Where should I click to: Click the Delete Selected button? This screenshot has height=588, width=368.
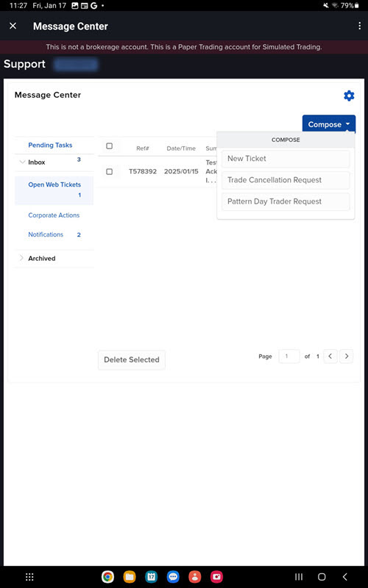coord(132,359)
